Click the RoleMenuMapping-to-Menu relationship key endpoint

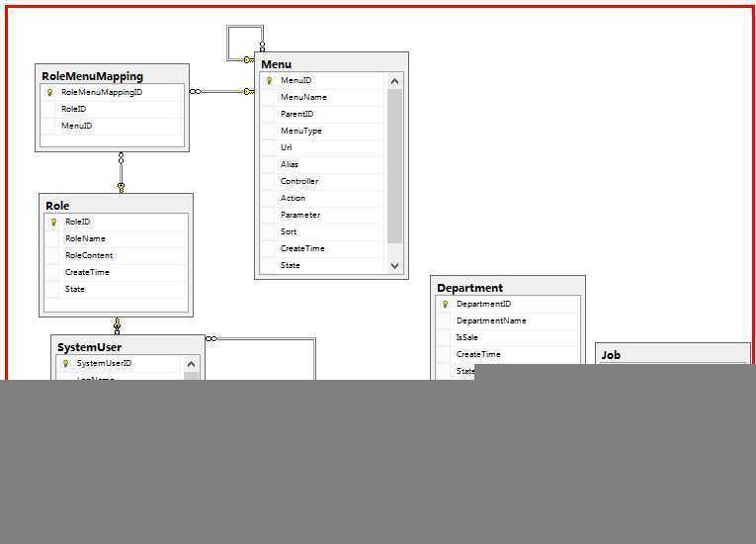248,92
